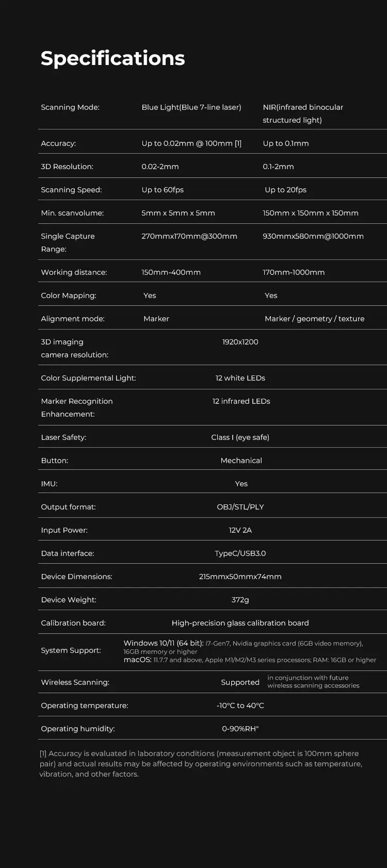
Task: Click the accuracy value with footnote [1]
Action: pyautogui.click(x=191, y=143)
